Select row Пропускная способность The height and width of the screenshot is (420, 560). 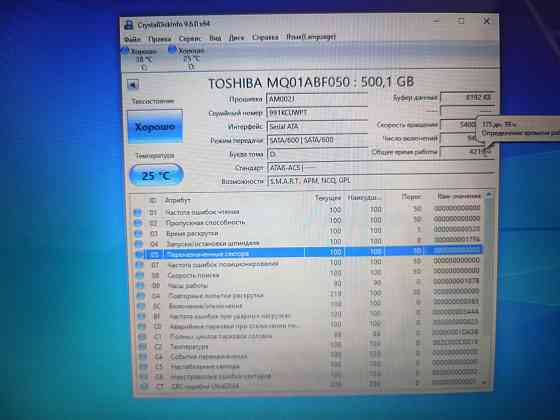(x=307, y=222)
